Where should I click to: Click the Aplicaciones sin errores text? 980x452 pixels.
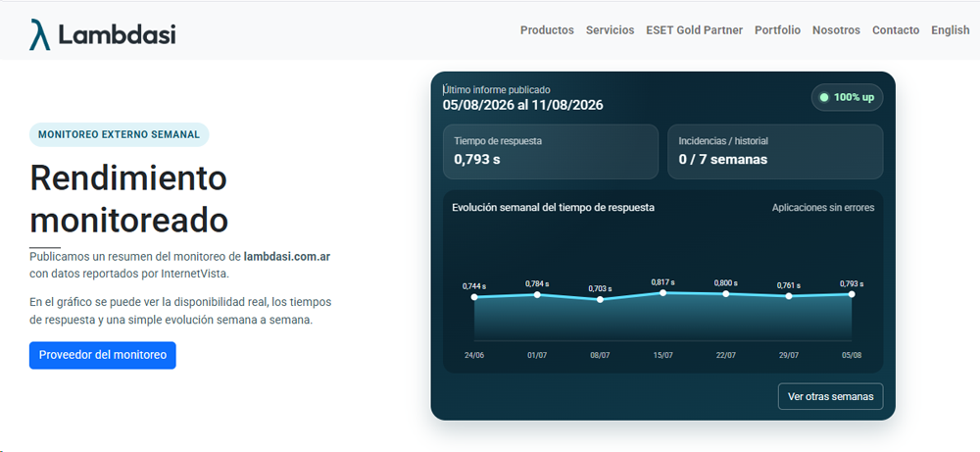pyautogui.click(x=823, y=208)
